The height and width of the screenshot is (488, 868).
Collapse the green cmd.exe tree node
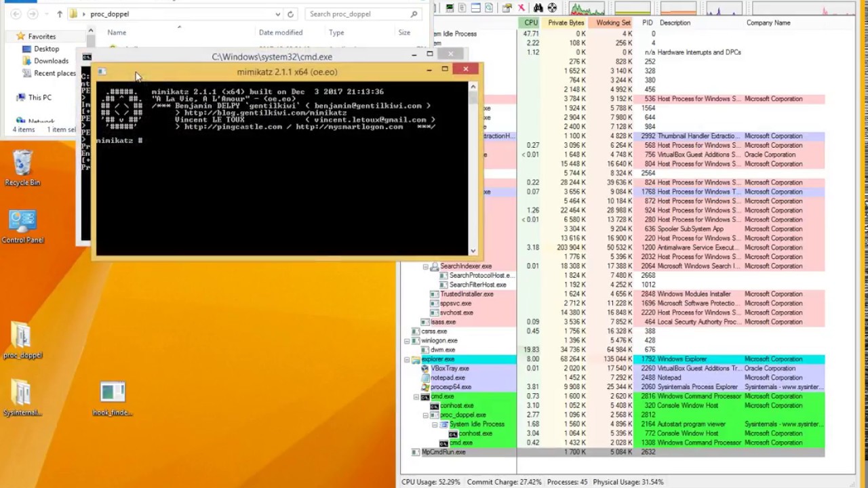pyautogui.click(x=416, y=396)
